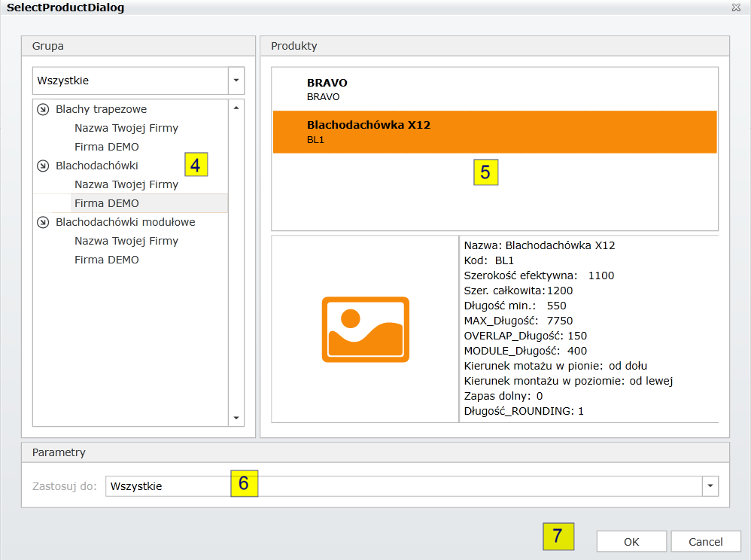Choose Nazwa Twojej Firmy under the plain Blachodachówki group
Image resolution: width=751 pixels, height=560 pixels.
click(x=126, y=184)
